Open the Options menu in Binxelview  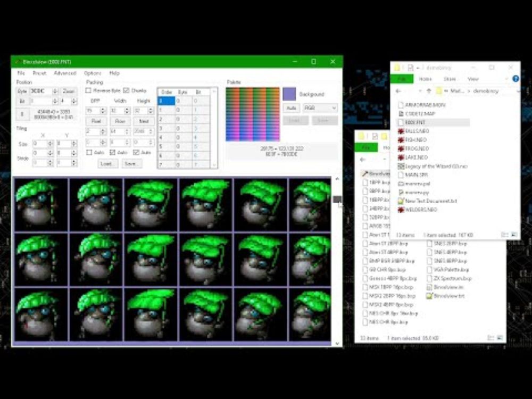(93, 73)
